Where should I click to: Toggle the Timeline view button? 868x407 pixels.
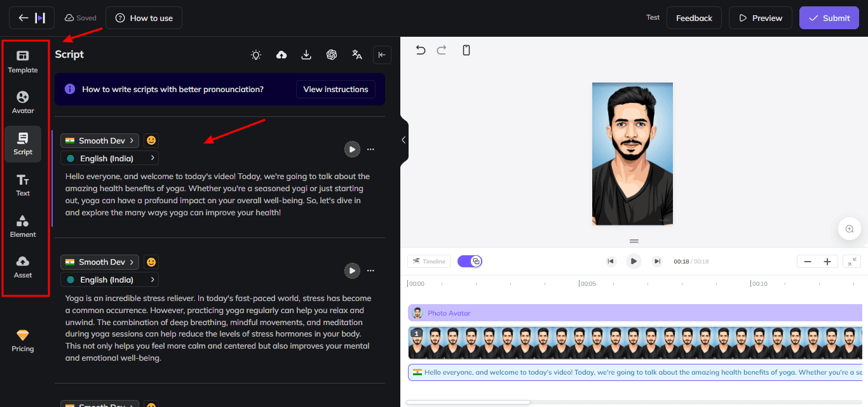[429, 262]
